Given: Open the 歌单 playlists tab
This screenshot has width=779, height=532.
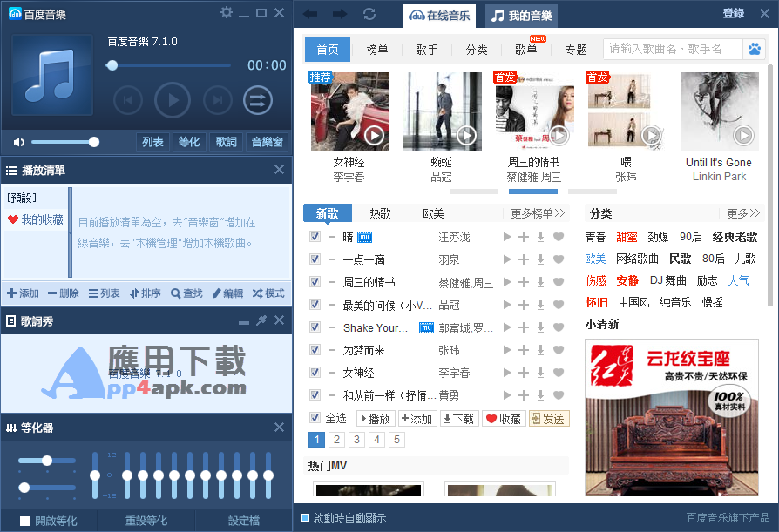Looking at the screenshot, I should [526, 50].
